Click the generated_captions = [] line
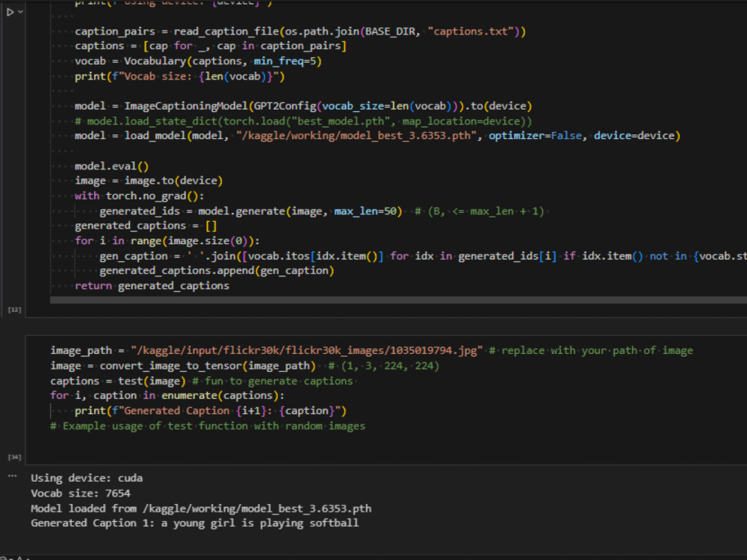Screen dimensions: 747x560 tap(146, 225)
